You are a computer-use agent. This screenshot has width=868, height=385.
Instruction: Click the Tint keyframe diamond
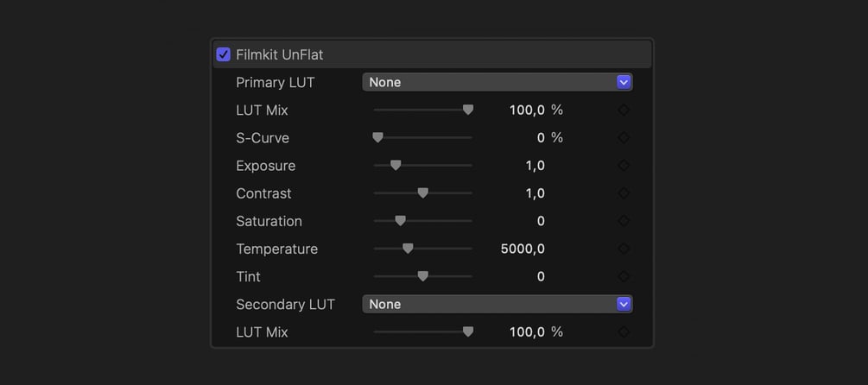tap(624, 276)
